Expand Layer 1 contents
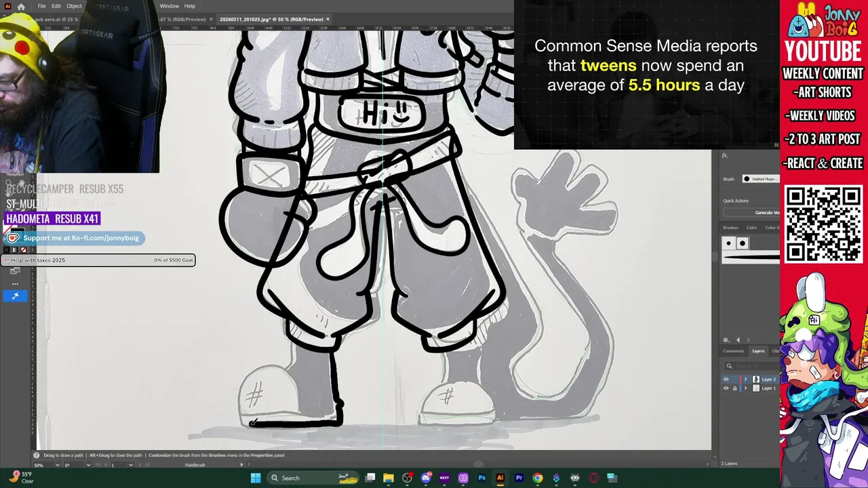This screenshot has height=488, width=868. (x=746, y=388)
